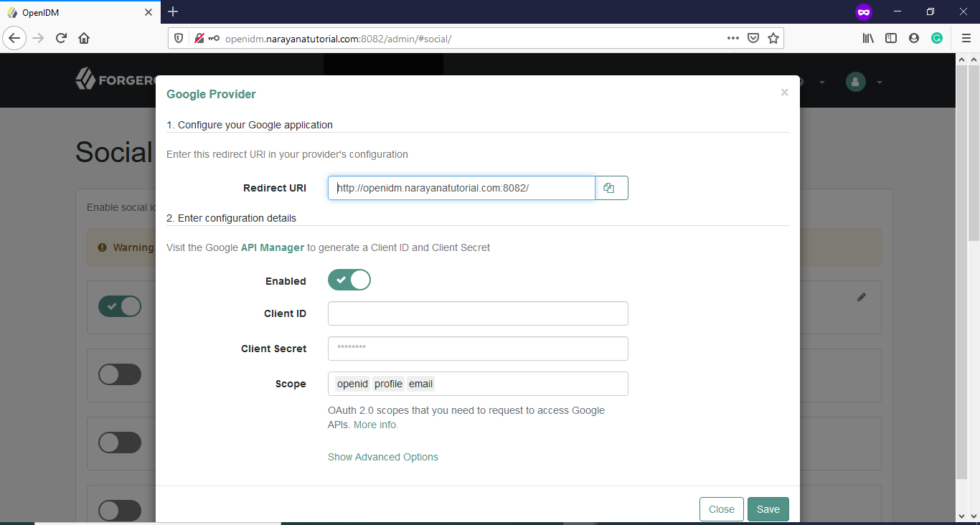Click the Save button

pyautogui.click(x=768, y=509)
